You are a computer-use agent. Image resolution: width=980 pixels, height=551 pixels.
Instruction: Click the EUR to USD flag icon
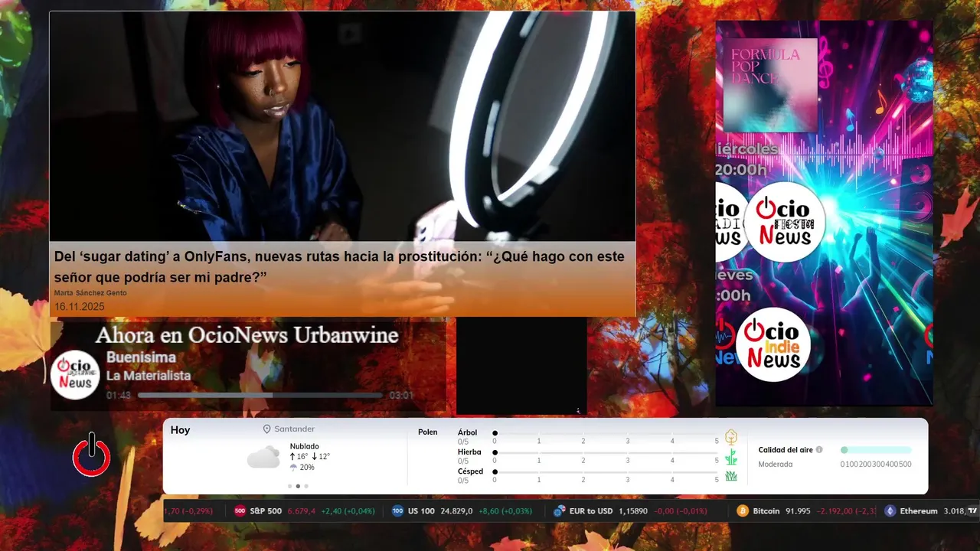click(559, 511)
